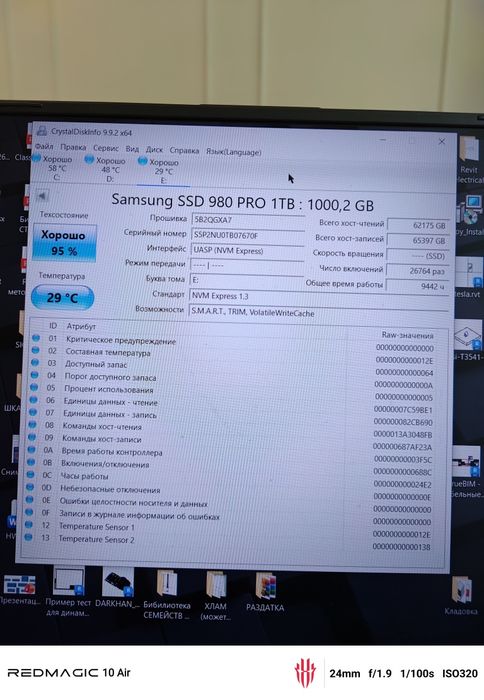Click power-on count value 26764 раз
Viewport: 484px width, 700px height.
coord(417,271)
